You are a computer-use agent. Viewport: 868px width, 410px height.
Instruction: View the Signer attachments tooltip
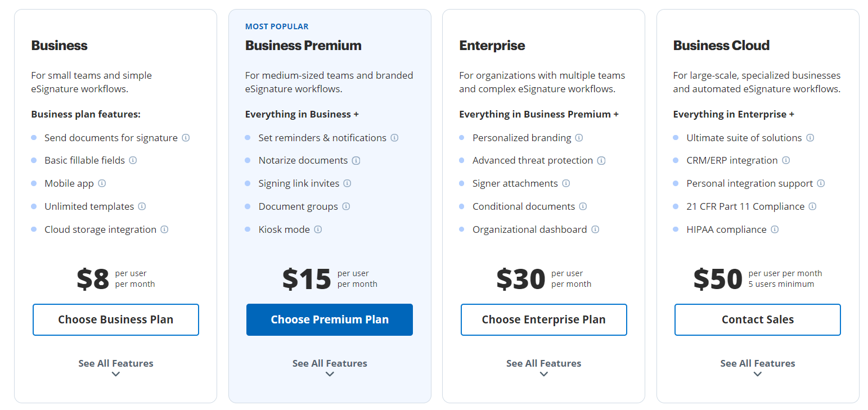coord(566,183)
